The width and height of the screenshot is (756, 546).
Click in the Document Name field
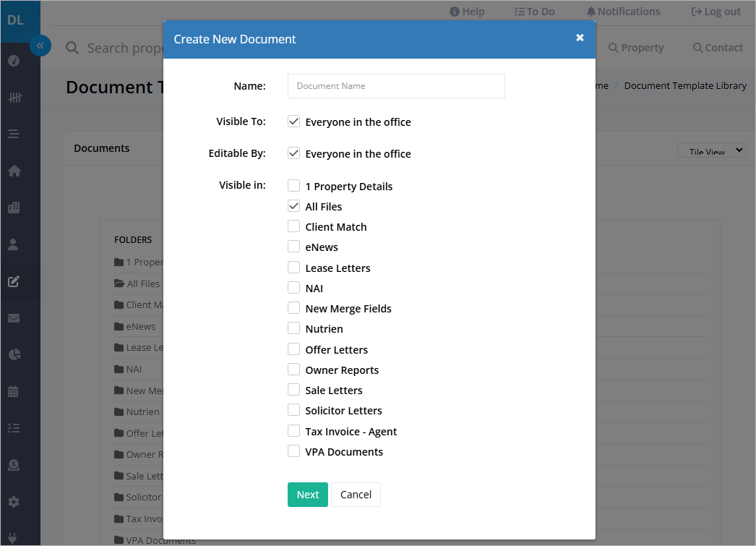pyautogui.click(x=396, y=86)
